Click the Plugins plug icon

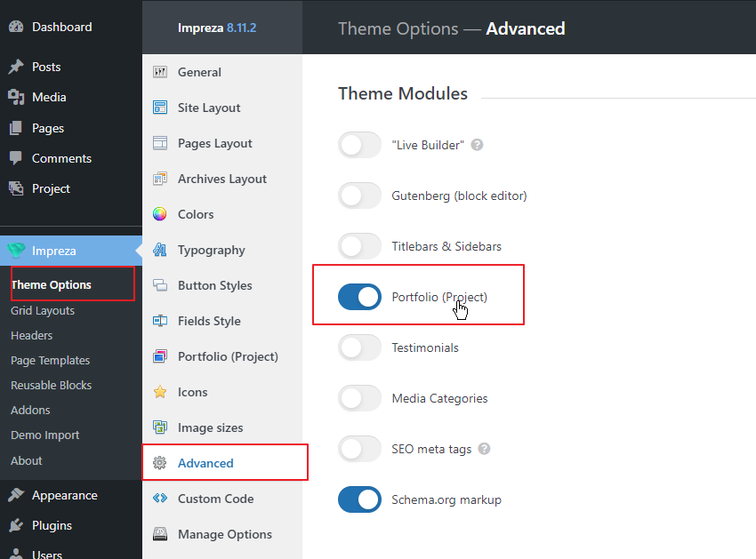[16, 525]
